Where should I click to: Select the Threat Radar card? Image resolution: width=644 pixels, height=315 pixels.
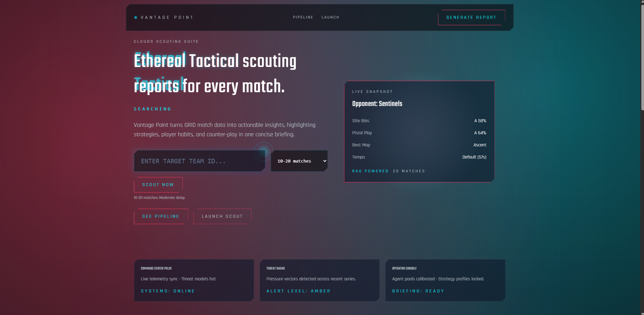pos(319,280)
